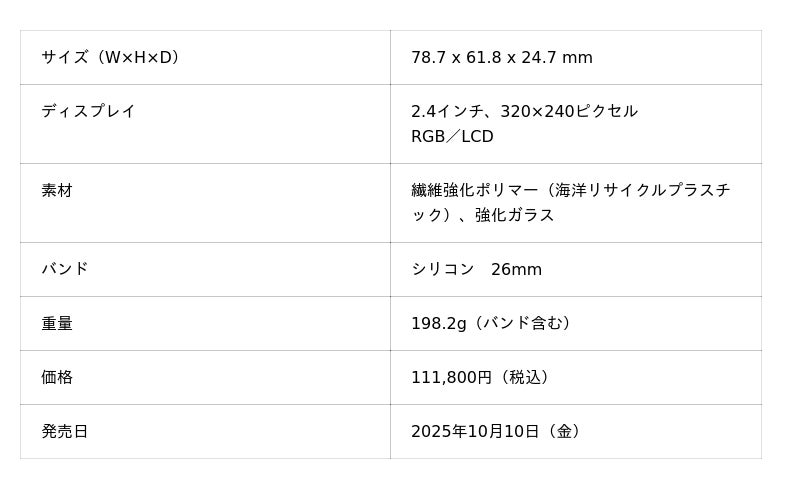
Task: Select the 繊維強化ポリマー material text
Action: point(474,190)
